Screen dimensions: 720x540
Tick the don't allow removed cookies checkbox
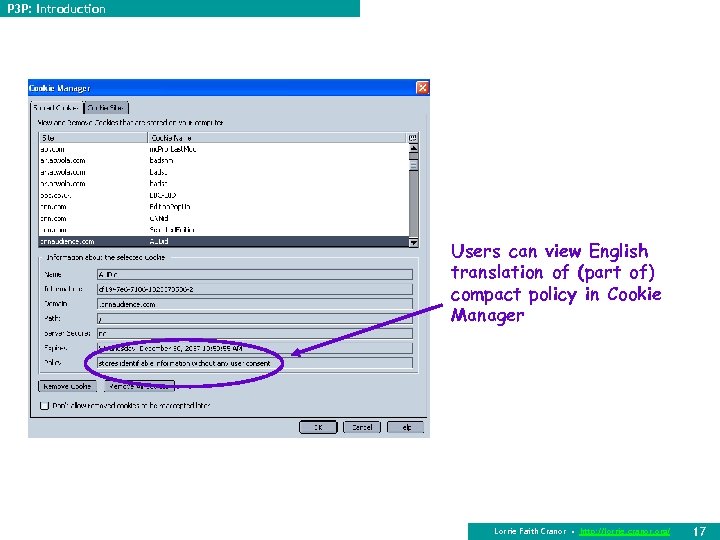click(45, 405)
